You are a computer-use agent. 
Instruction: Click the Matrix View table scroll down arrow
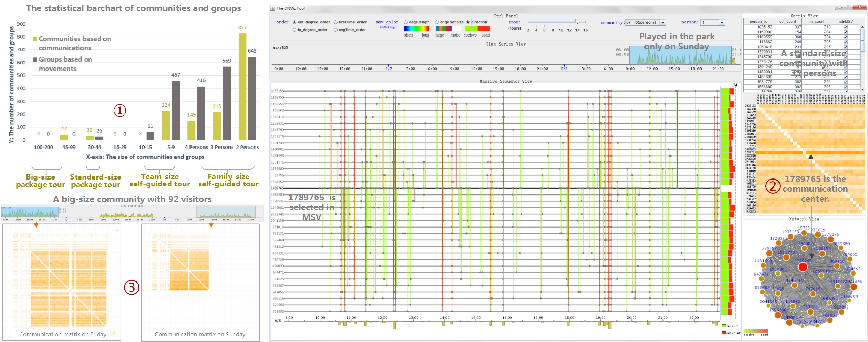tap(862, 89)
